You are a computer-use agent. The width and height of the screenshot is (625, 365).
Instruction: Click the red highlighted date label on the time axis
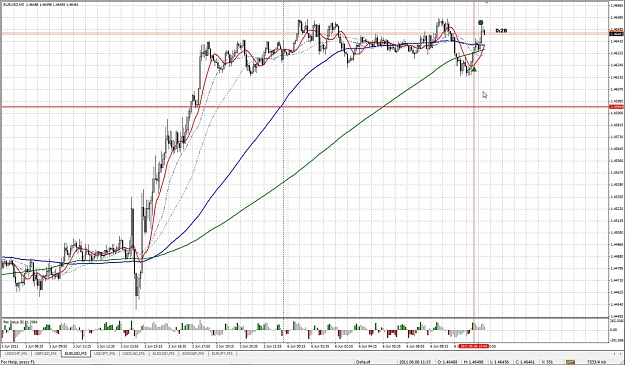tap(474, 346)
